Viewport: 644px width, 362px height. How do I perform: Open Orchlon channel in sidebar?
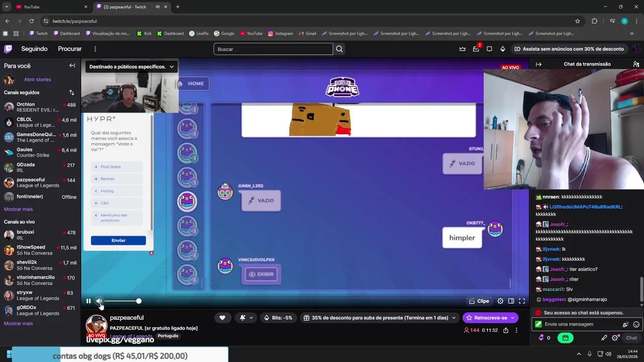point(40,107)
